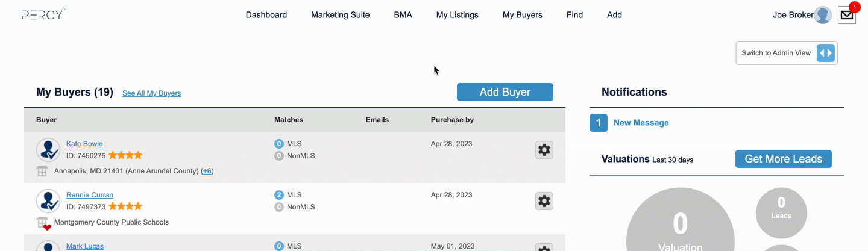Viewport: 868px width, 251px height.
Task: Click Kate Bowie's Apr 28, 2023 date
Action: pos(451,144)
